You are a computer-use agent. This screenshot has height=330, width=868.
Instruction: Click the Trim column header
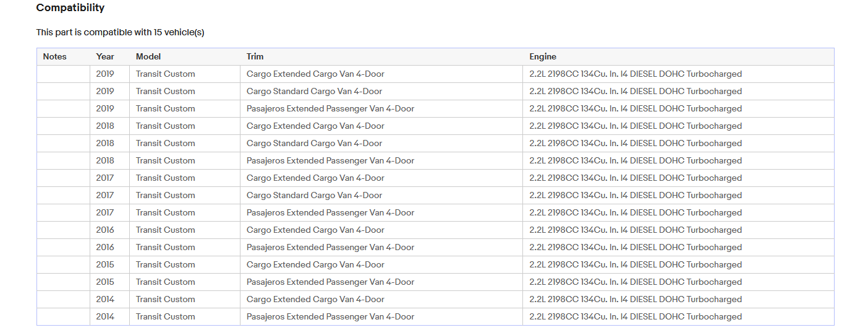(255, 56)
